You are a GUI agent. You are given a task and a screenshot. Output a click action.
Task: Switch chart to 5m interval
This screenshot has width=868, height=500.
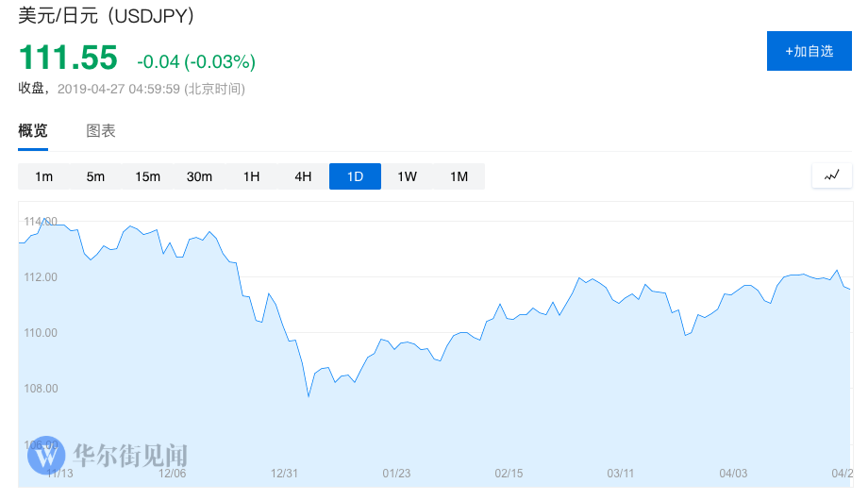point(95,176)
